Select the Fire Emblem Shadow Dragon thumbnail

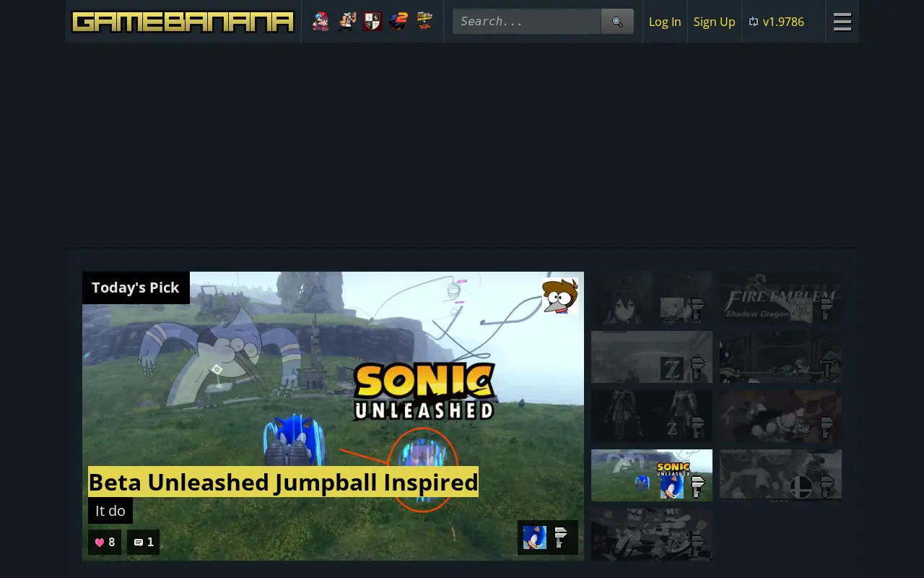781,298
